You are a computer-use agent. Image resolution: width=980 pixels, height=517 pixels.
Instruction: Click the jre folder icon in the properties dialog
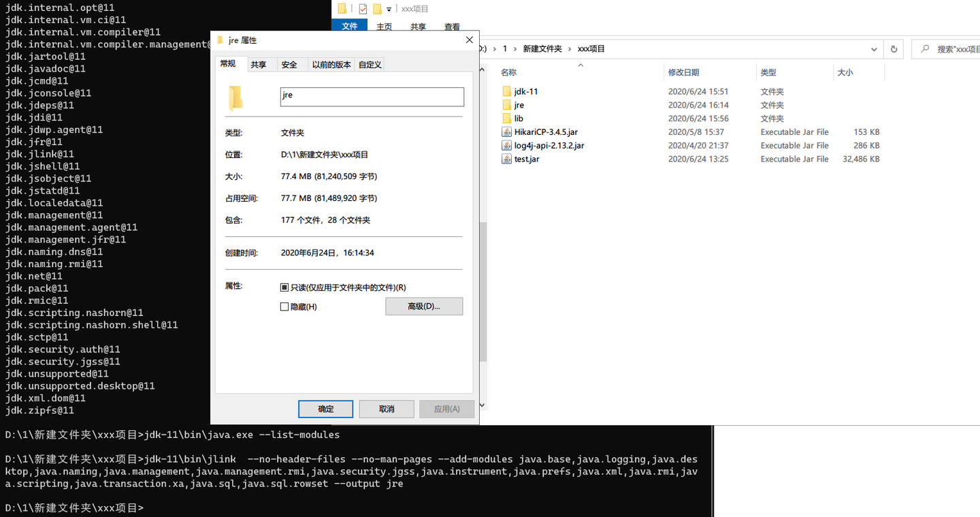235,97
